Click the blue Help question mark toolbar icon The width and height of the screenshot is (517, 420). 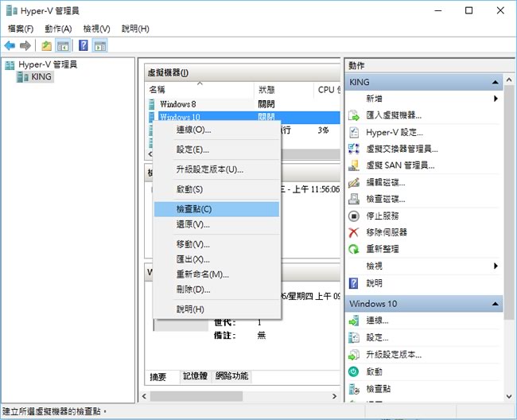point(84,45)
